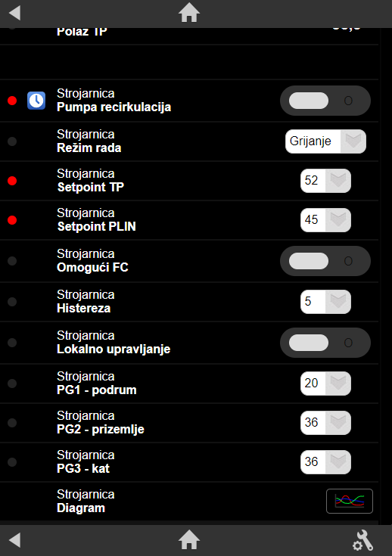Screen dimensions: 392x556
Task: Click the red status dot beside Setpoint TP
Action: pos(12,181)
